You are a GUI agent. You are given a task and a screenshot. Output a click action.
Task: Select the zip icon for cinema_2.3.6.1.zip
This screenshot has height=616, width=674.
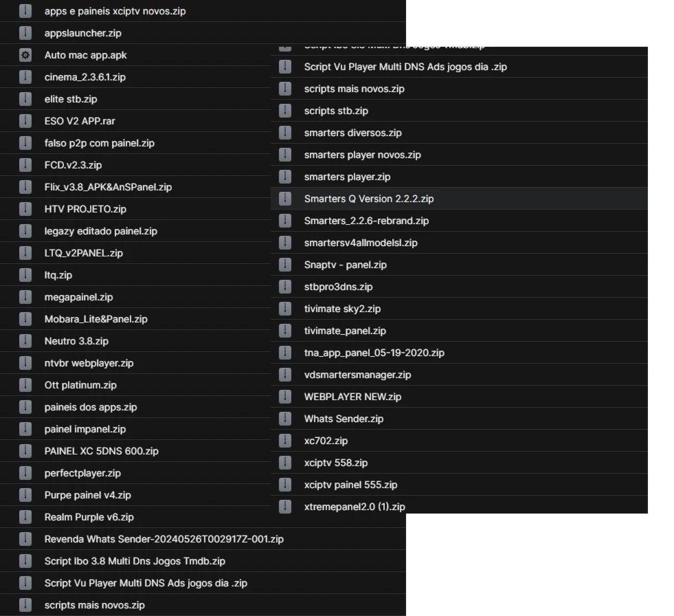coord(25,77)
